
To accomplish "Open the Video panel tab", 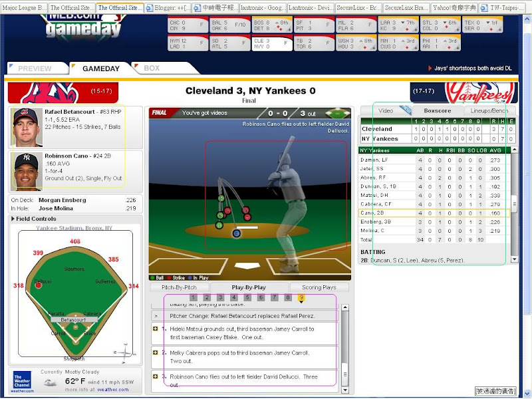I will click(386, 110).
